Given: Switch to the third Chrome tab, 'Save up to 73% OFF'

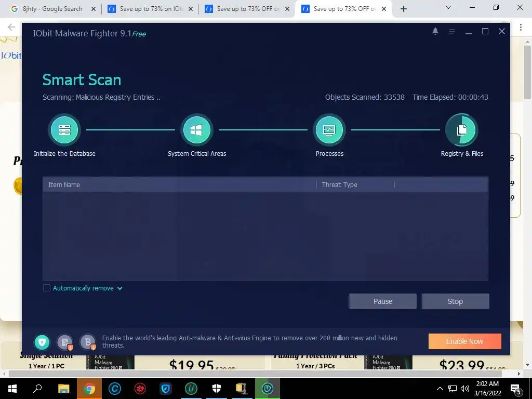Looking at the screenshot, I should (x=248, y=9).
